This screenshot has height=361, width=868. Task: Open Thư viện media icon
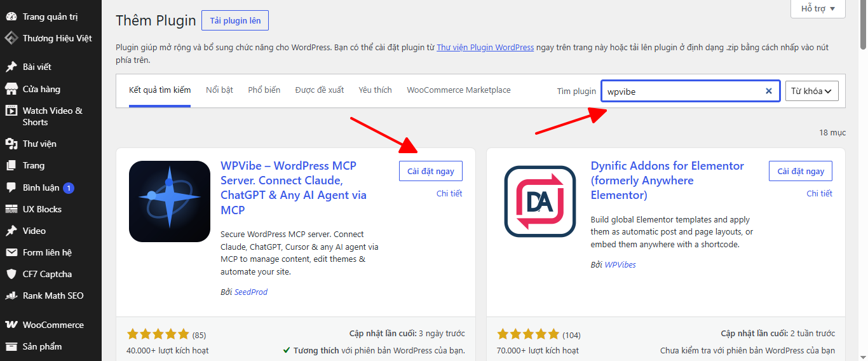(x=11, y=144)
